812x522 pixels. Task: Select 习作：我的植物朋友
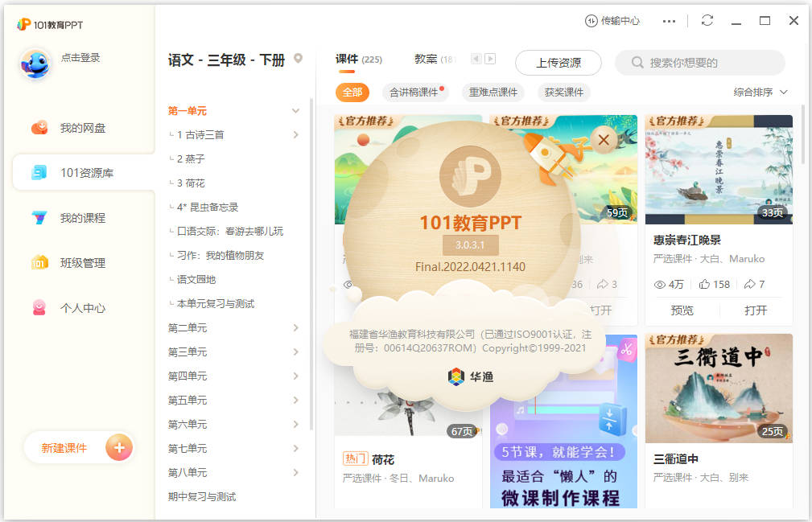(221, 256)
